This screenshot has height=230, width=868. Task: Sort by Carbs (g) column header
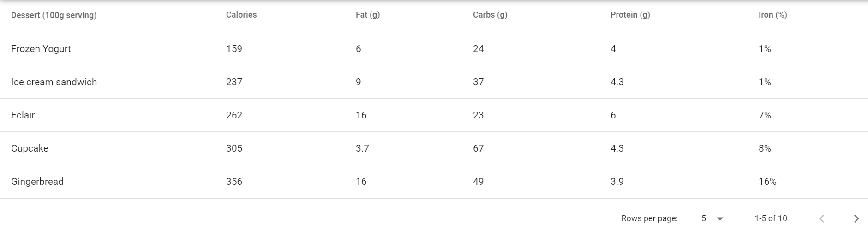[490, 15]
